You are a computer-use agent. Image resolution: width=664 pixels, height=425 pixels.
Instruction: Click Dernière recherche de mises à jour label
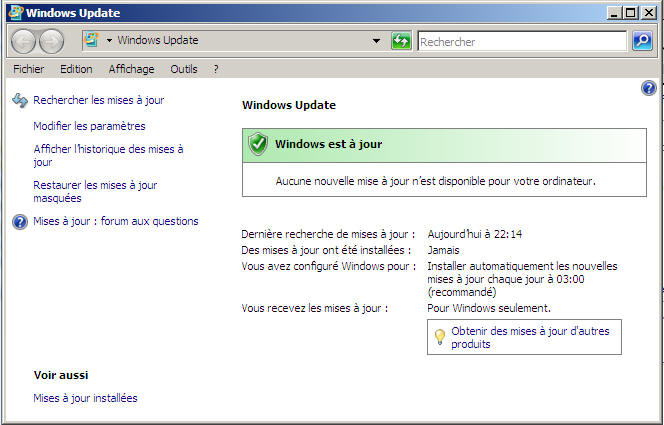(328, 234)
